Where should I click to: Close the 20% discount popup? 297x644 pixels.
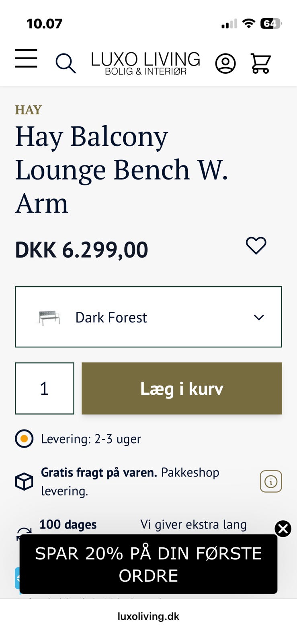pos(283,529)
